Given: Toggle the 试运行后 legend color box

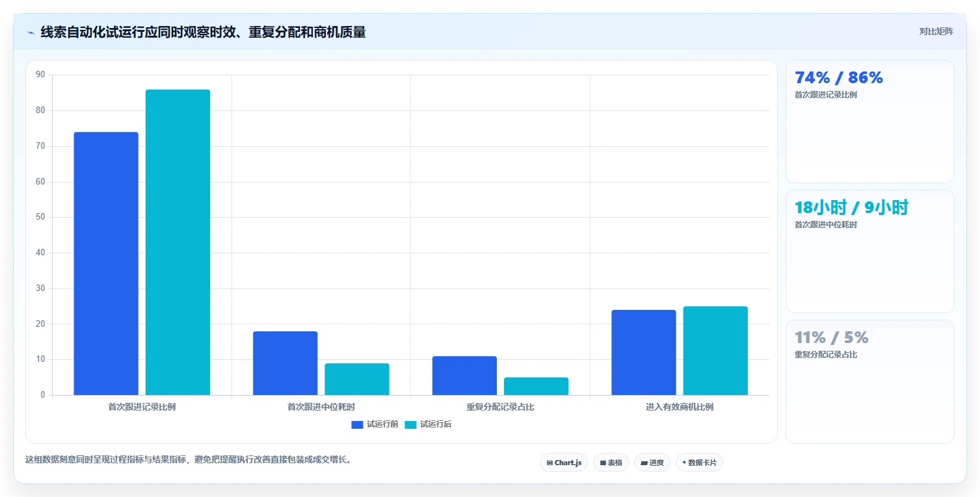Looking at the screenshot, I should pyautogui.click(x=410, y=425).
